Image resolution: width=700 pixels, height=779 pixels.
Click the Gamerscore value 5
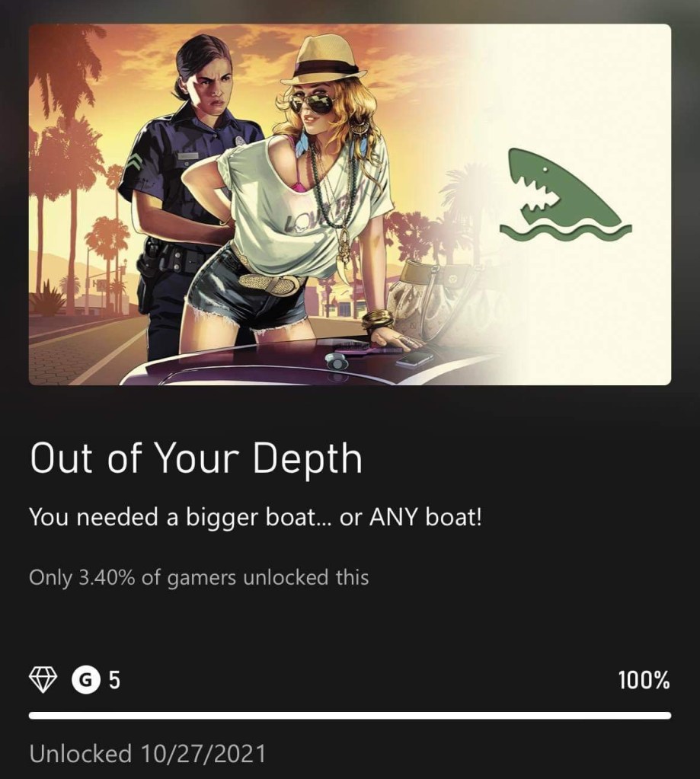pyautogui.click(x=114, y=680)
